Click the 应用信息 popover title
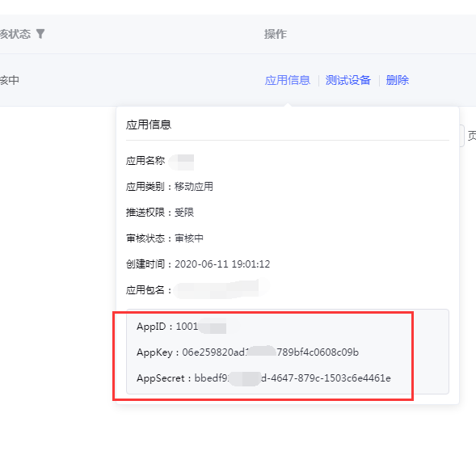This screenshot has height=464, width=476. click(149, 124)
